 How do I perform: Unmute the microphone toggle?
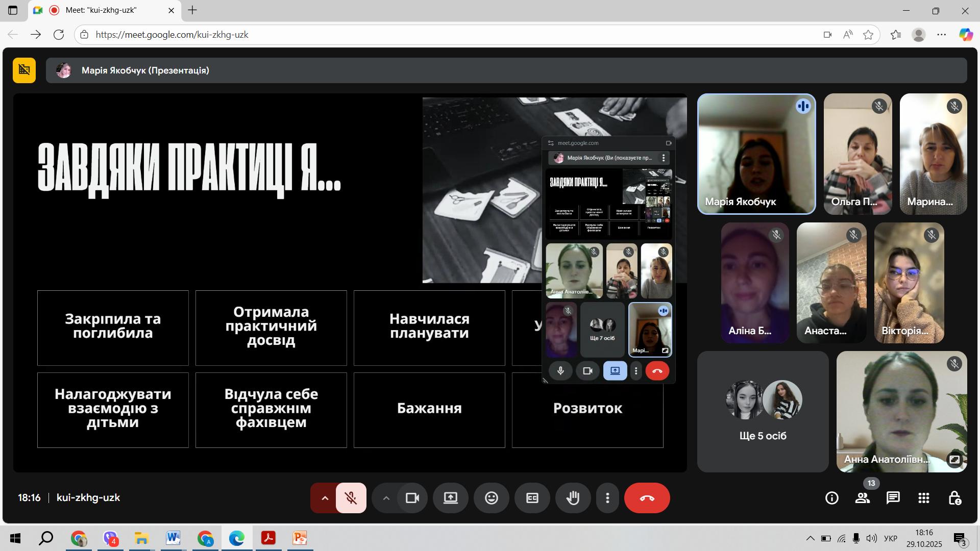pos(351,498)
